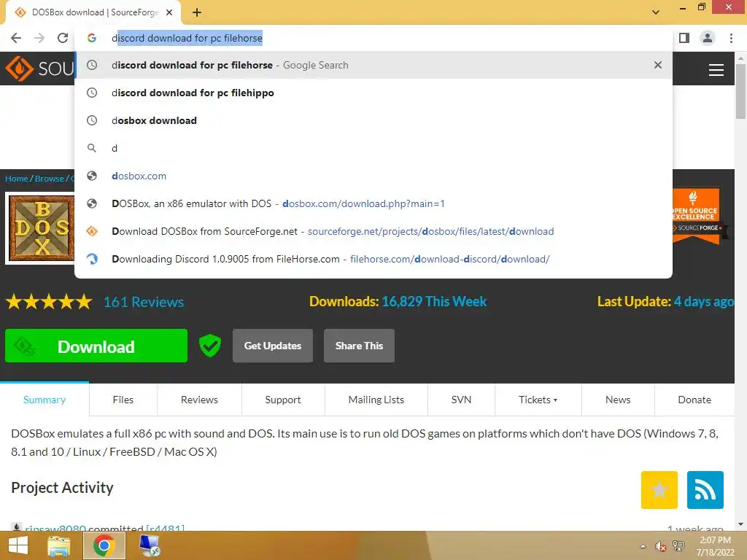Click '16,829 This Week' downloads text
The width and height of the screenshot is (747, 560).
point(434,301)
